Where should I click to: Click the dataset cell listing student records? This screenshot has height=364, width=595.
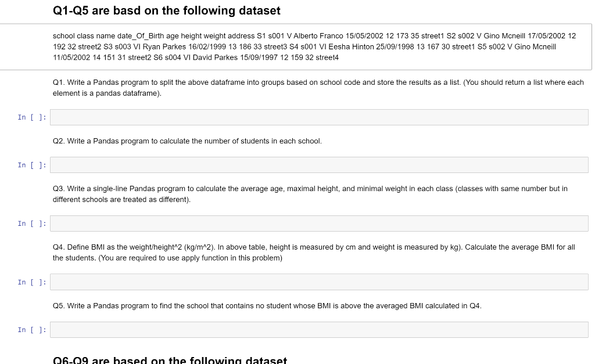coord(314,46)
